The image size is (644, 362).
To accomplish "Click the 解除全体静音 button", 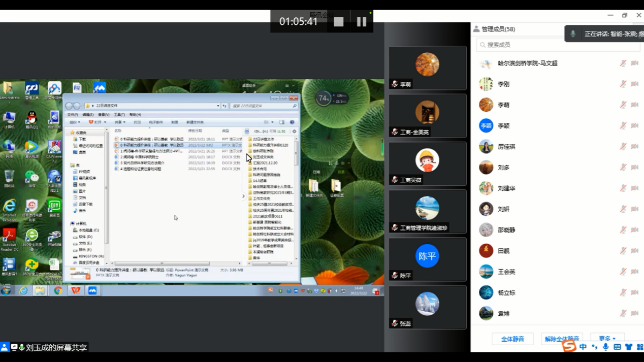I will tap(562, 339).
